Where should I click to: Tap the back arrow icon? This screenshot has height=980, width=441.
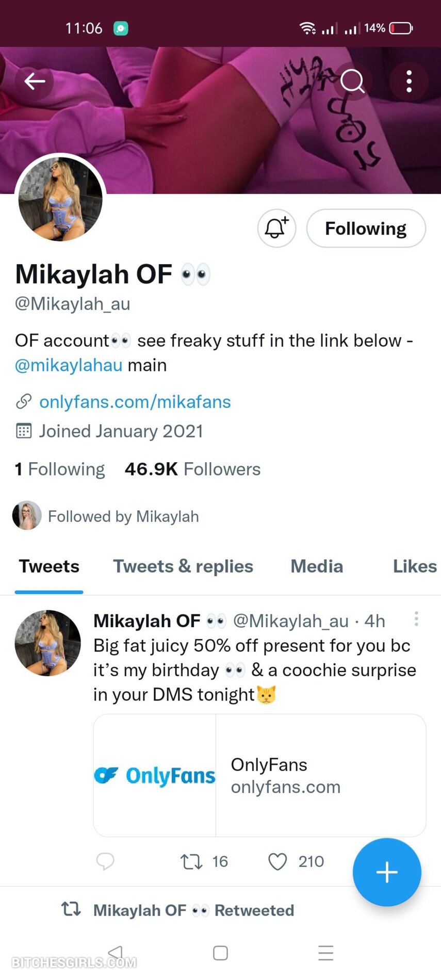point(35,81)
